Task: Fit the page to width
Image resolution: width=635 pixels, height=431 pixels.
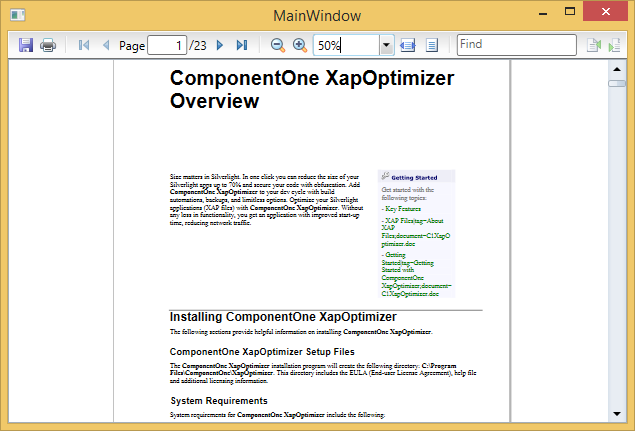Action: tap(408, 45)
